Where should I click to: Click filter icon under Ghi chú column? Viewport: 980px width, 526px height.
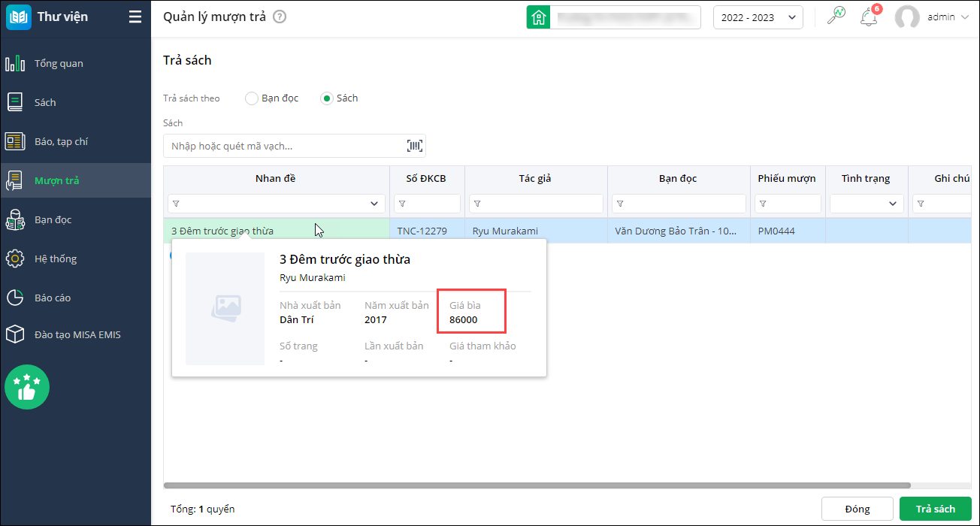920,204
